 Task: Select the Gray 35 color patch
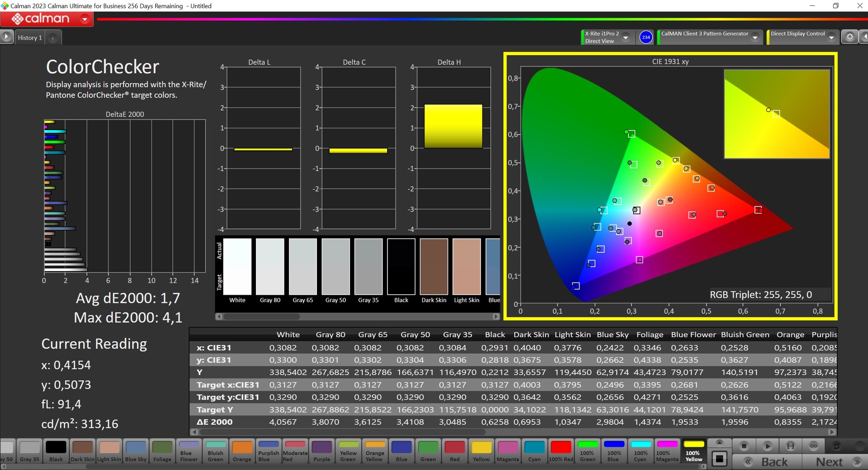point(29,451)
